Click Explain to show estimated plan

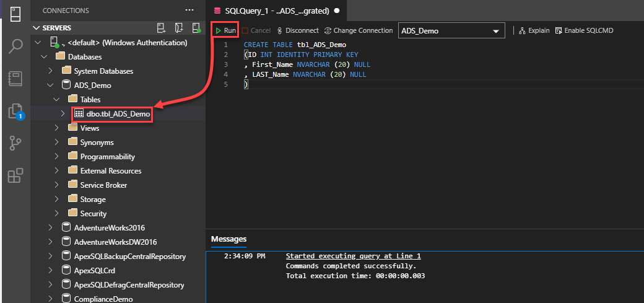(x=534, y=30)
